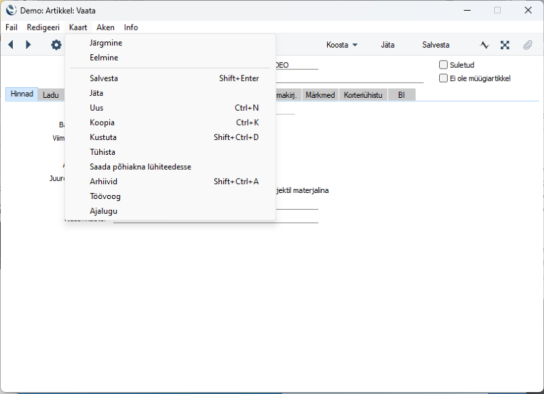Image resolution: width=545 pixels, height=394 pixels.
Task: Click the long name field under code field
Action: (x=350, y=79)
